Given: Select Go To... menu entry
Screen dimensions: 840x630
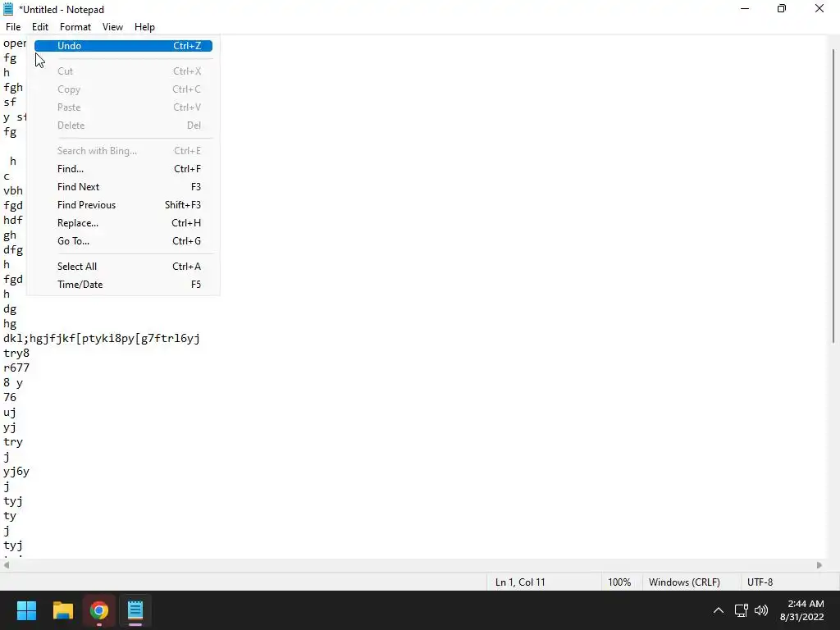Looking at the screenshot, I should 123,241.
